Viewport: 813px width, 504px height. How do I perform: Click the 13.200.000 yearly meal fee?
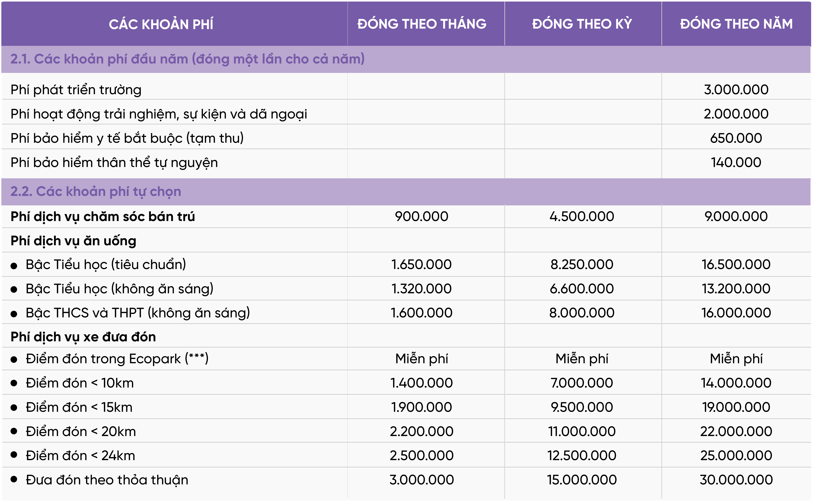[736, 289]
